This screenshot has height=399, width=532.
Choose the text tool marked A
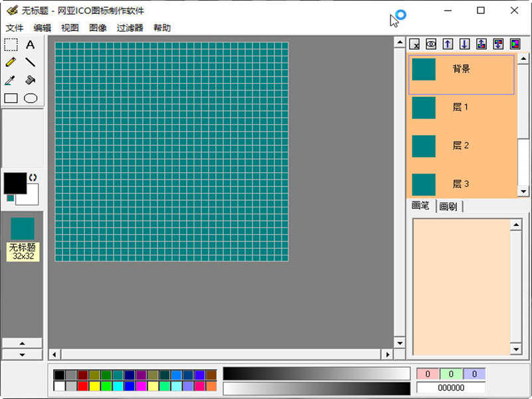tap(30, 45)
